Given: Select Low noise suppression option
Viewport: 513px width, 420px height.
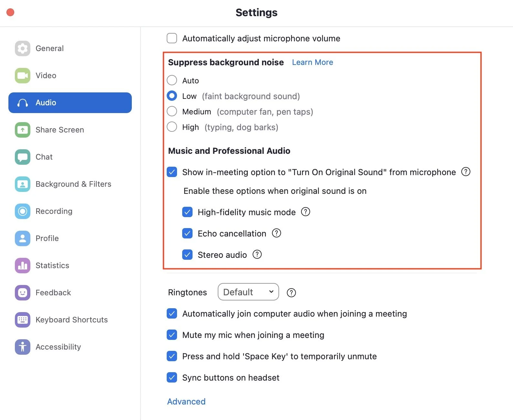Looking at the screenshot, I should (x=172, y=96).
